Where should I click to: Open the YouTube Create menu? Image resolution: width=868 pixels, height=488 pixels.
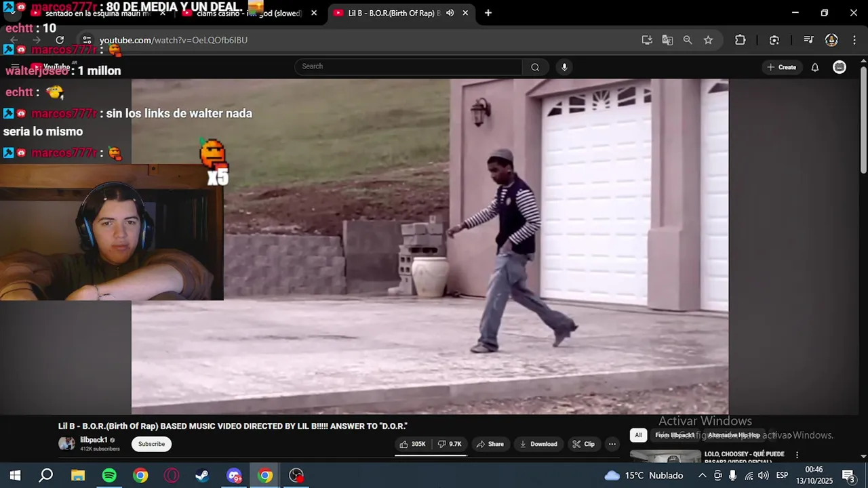[x=781, y=67]
